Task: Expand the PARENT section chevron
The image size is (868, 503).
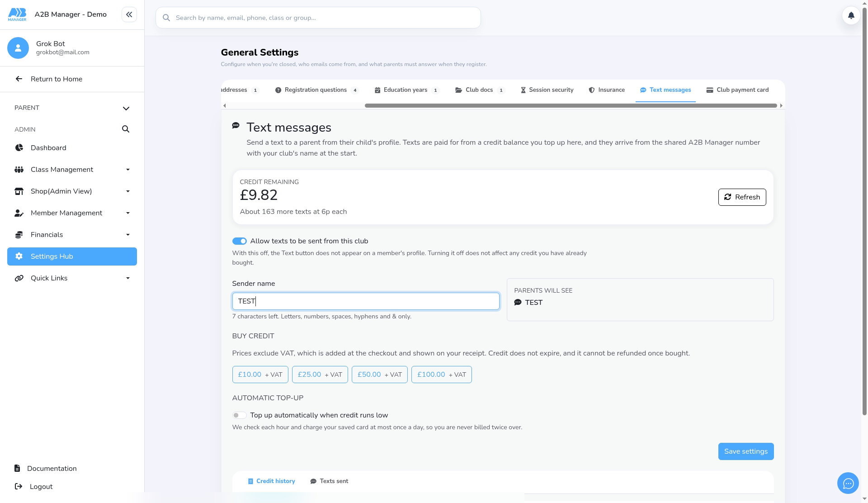Action: point(126,108)
